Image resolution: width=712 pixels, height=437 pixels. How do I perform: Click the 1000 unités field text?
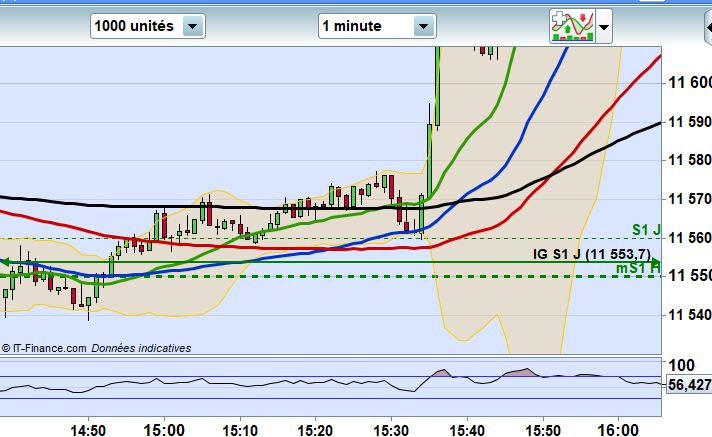coord(134,26)
